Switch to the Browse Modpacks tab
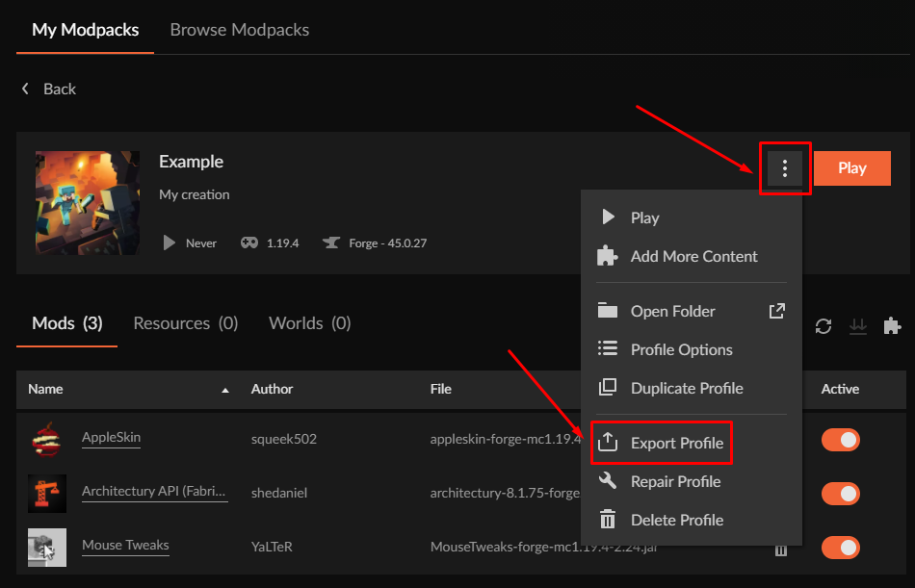This screenshot has height=588, width=915. point(239,30)
